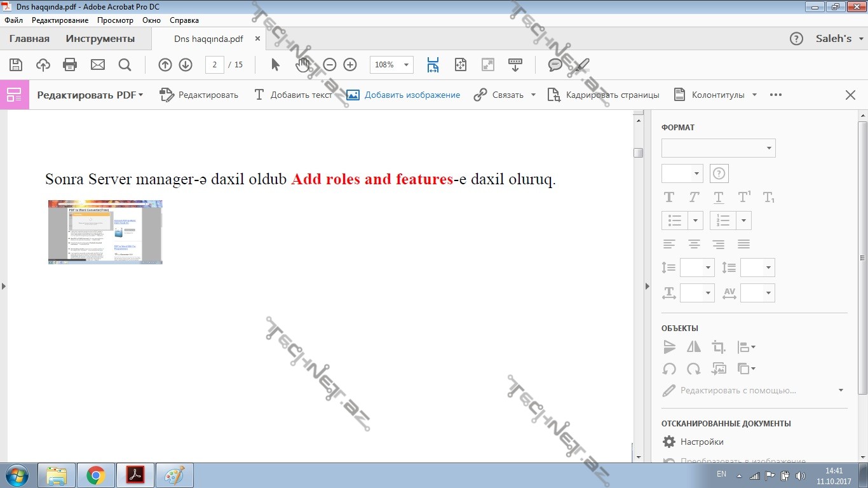The height and width of the screenshot is (488, 868).
Task: Zoom out with the minus icon
Action: tap(329, 65)
